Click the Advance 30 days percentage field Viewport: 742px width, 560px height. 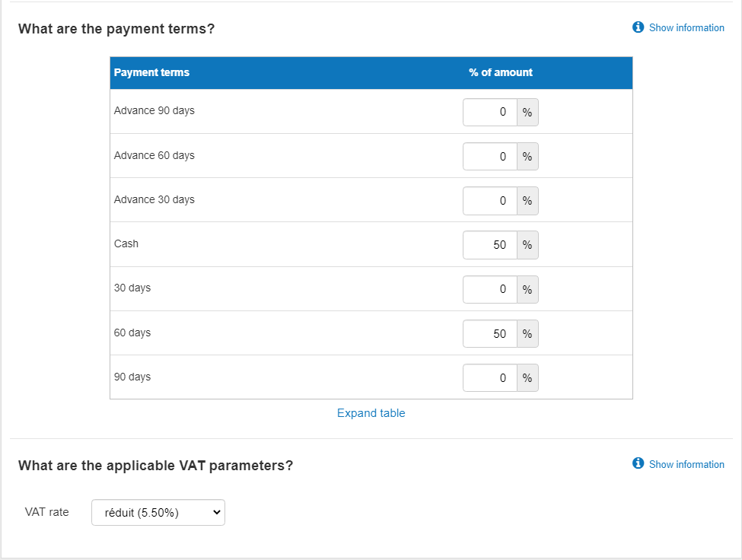(x=490, y=200)
